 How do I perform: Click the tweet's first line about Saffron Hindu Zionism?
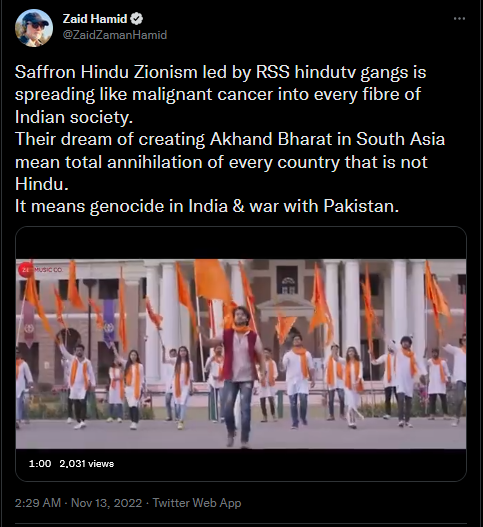pos(220,72)
